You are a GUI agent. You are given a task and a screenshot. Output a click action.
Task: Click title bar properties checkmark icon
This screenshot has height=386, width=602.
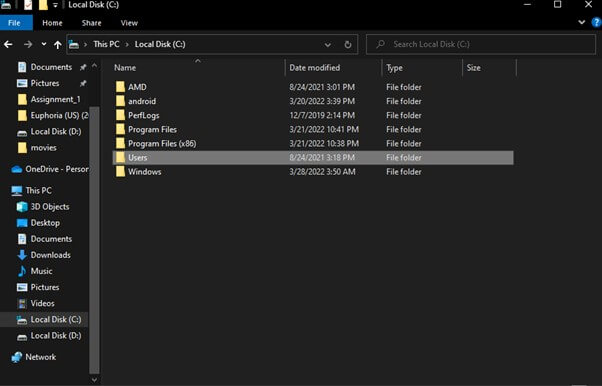(28, 5)
